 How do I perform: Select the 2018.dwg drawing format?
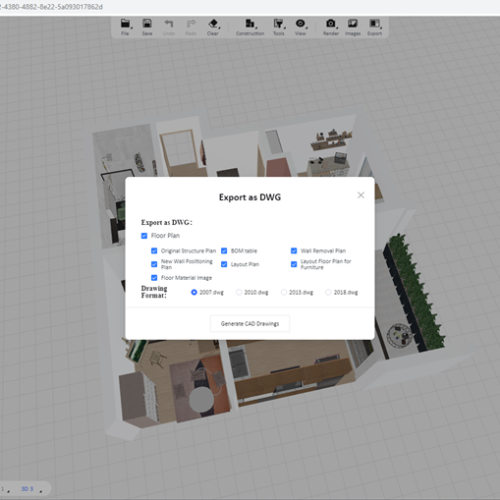(x=328, y=292)
